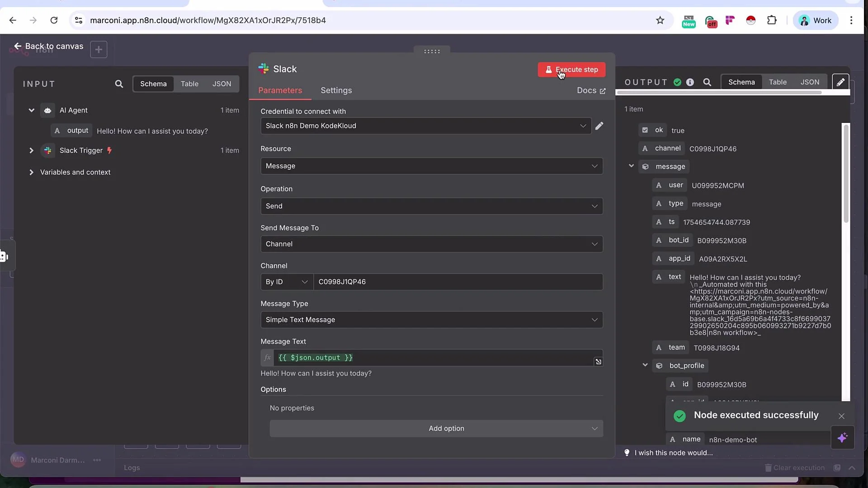
Task: Open the user menu dots beside Marconi Darm
Action: point(97,460)
